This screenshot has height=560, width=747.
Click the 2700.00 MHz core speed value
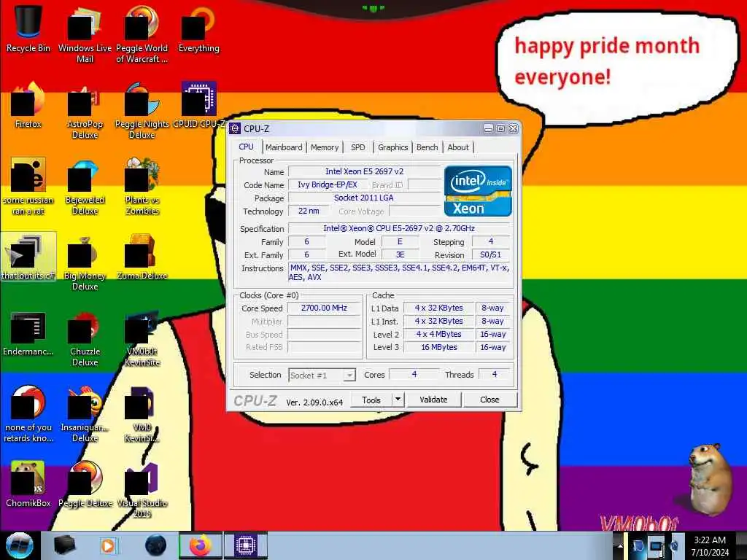tap(324, 308)
